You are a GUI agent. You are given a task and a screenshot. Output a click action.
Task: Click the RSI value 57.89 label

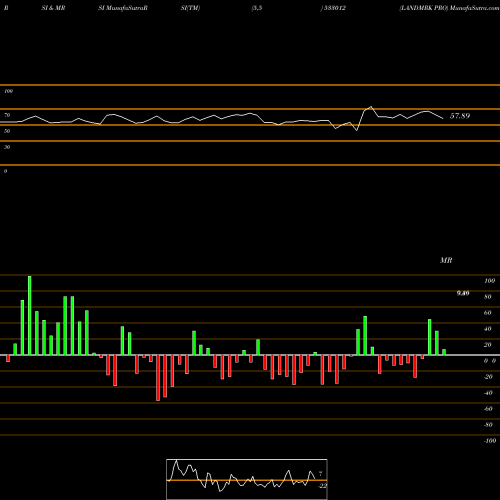(460, 116)
